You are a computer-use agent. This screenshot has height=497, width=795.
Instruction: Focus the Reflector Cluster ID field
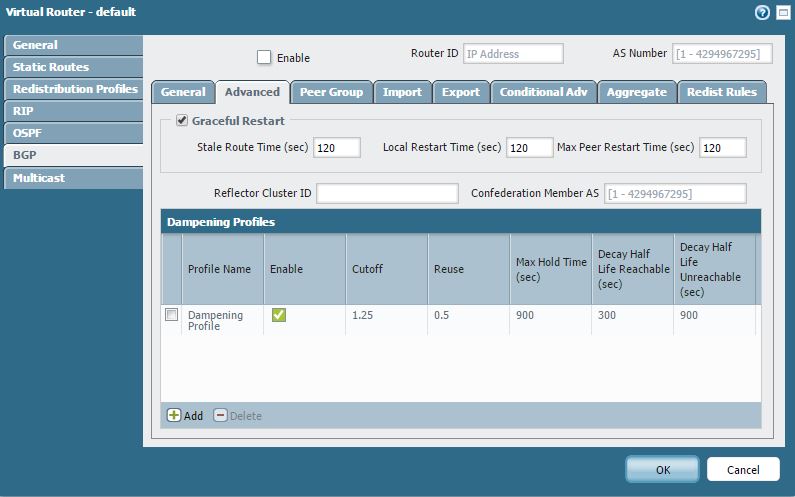click(387, 193)
